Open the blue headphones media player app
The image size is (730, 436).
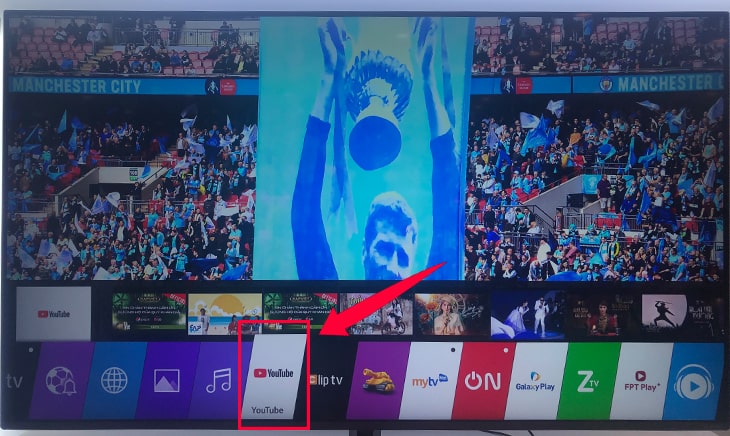click(694, 381)
